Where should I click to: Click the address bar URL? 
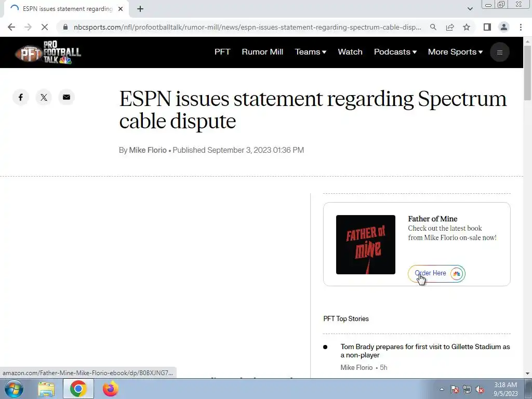tap(247, 27)
